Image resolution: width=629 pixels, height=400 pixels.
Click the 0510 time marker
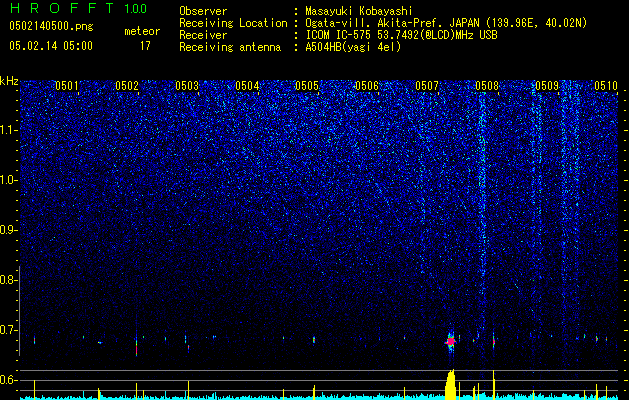point(606,86)
